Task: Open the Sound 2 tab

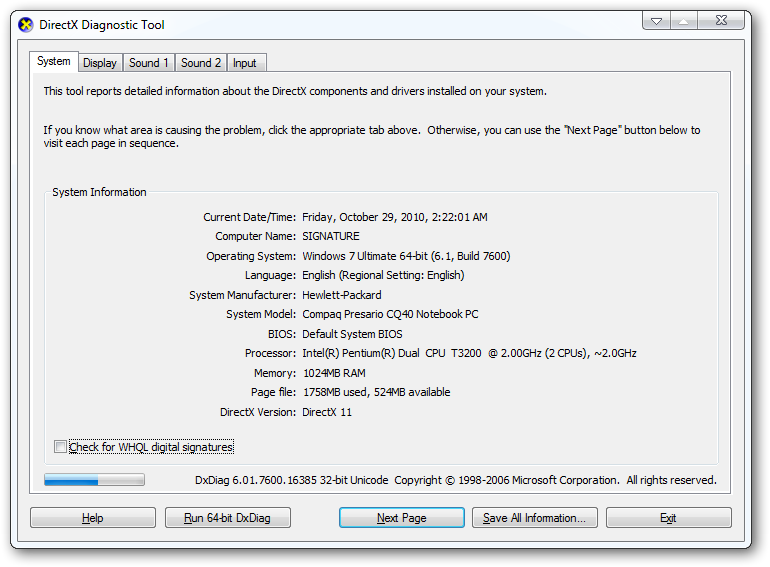Action: (200, 63)
